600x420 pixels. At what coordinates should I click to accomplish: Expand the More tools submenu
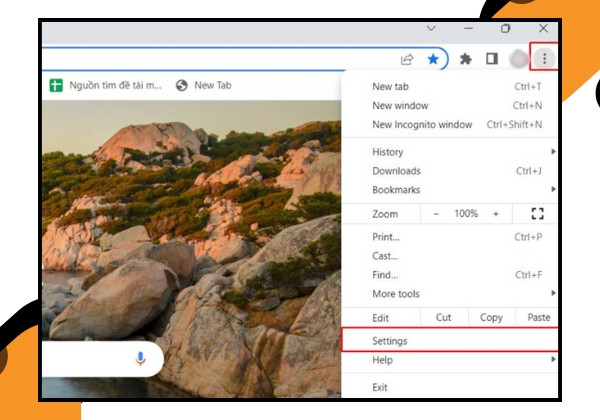click(450, 294)
